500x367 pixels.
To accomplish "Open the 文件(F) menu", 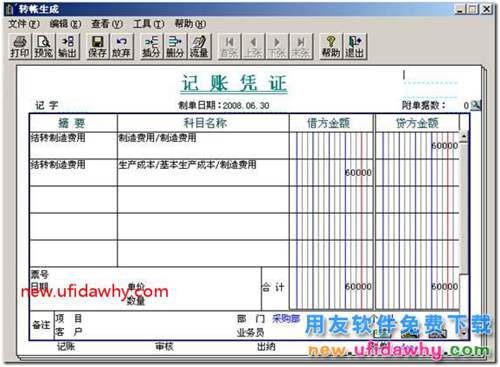I will point(23,24).
